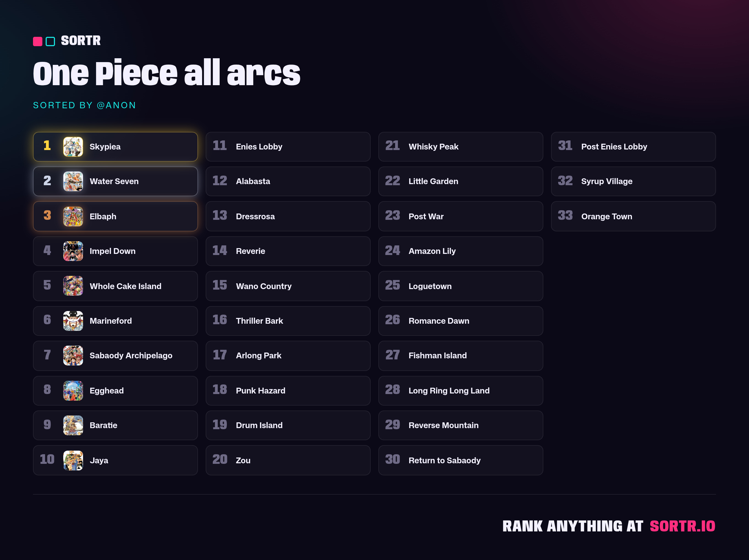Click the Impel Down cover image
749x560 pixels.
[x=73, y=251]
